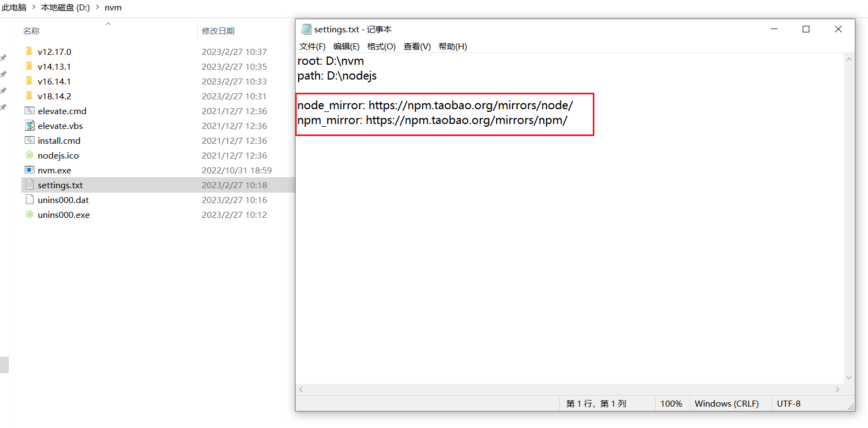Click the node_mirror URL line
This screenshot has width=868, height=428.
tap(435, 105)
